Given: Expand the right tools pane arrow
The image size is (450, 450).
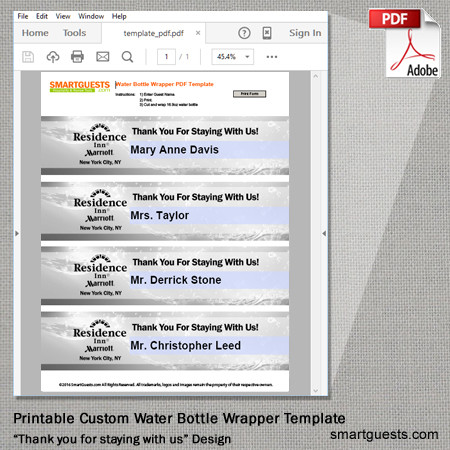Looking at the screenshot, I should click(x=324, y=233).
